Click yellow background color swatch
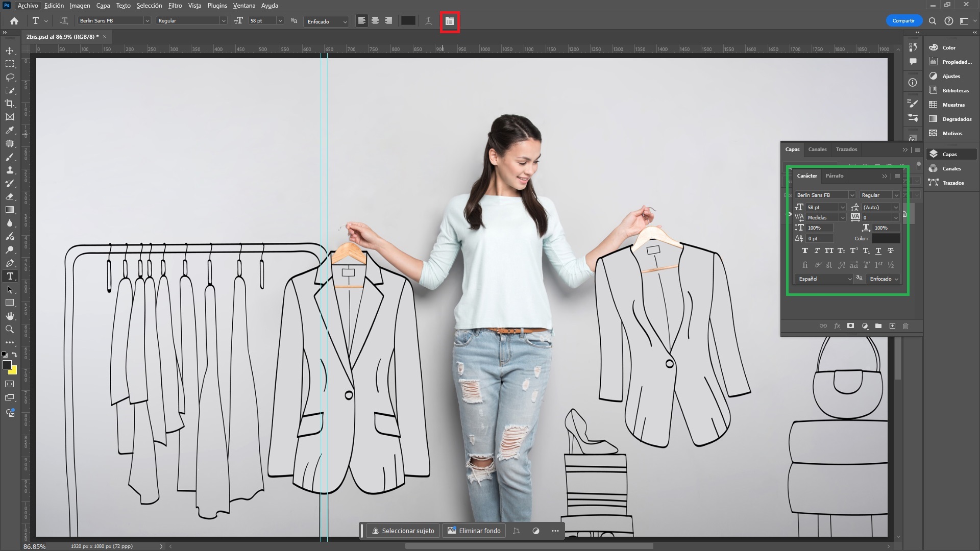This screenshot has height=551, width=980. click(x=14, y=371)
